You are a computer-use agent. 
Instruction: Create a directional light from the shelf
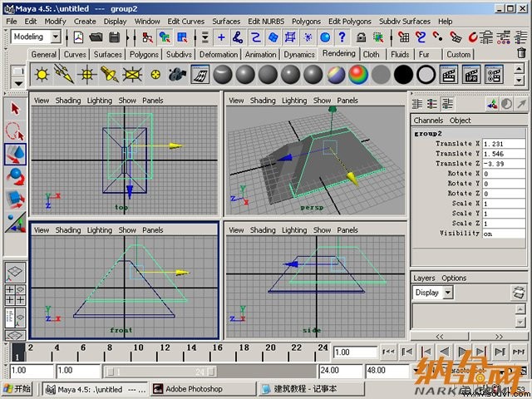(x=64, y=74)
